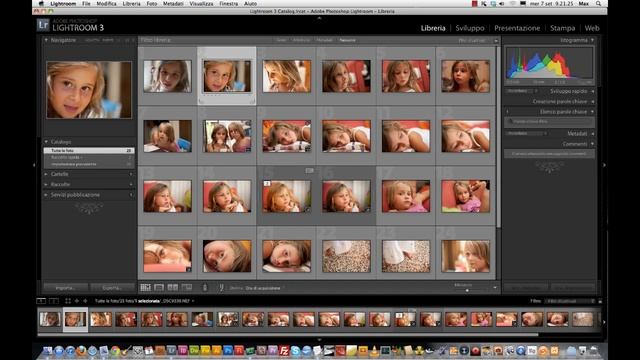Collapse the Navigatore panel
Image resolution: width=640 pixels, height=360 pixels.
coord(46,40)
